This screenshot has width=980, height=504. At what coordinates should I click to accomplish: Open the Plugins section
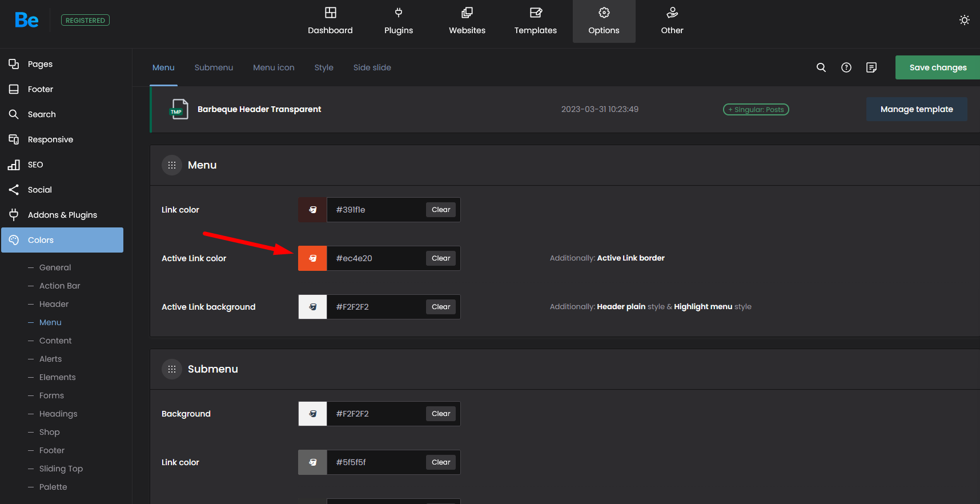tap(399, 21)
